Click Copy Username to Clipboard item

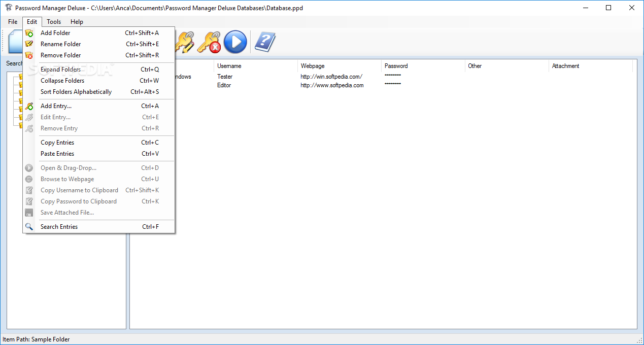pyautogui.click(x=99, y=190)
